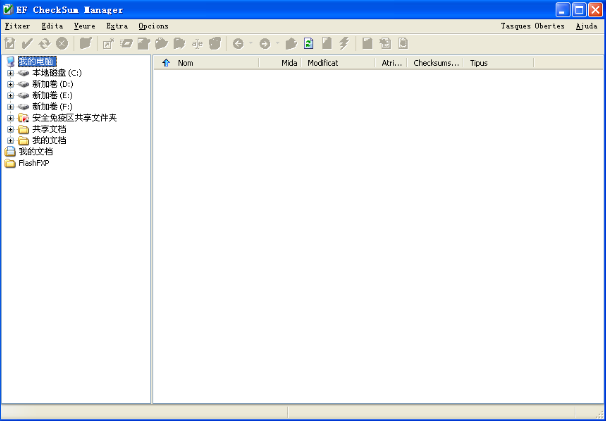Click the box-with-arrow open external icon
606x421 pixels.
(x=108, y=44)
